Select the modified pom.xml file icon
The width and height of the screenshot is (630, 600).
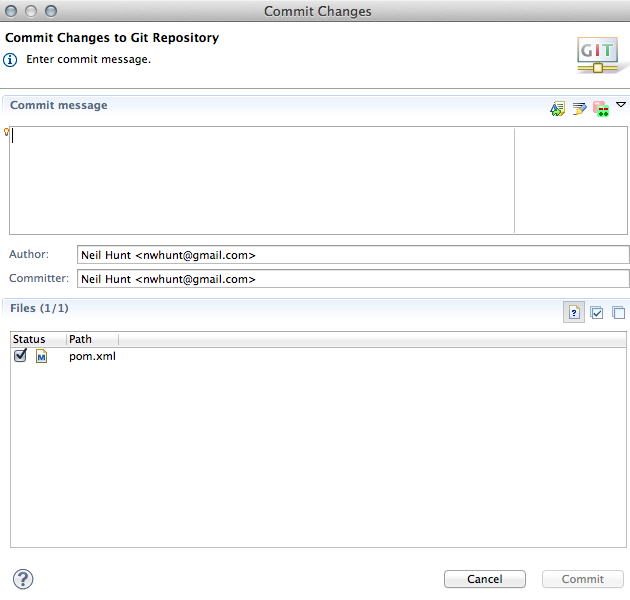pos(41,356)
